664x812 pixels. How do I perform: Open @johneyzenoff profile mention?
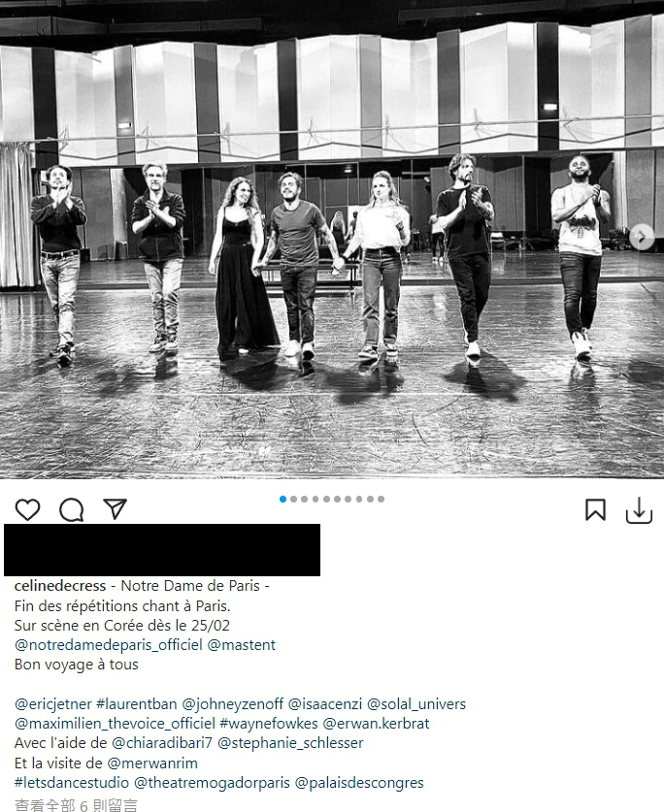click(233, 703)
